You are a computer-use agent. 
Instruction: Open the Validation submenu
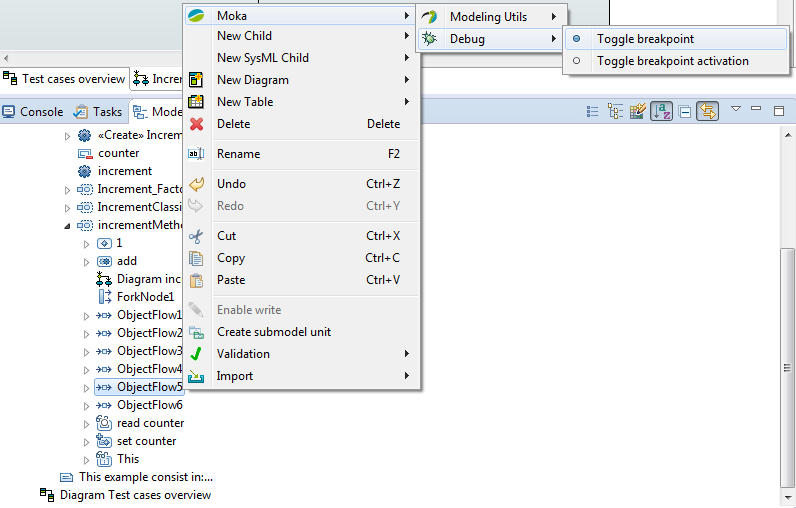click(x=303, y=354)
